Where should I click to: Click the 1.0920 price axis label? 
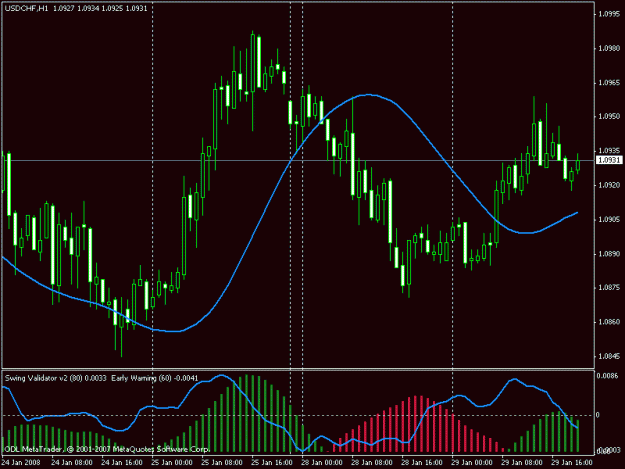click(x=609, y=185)
